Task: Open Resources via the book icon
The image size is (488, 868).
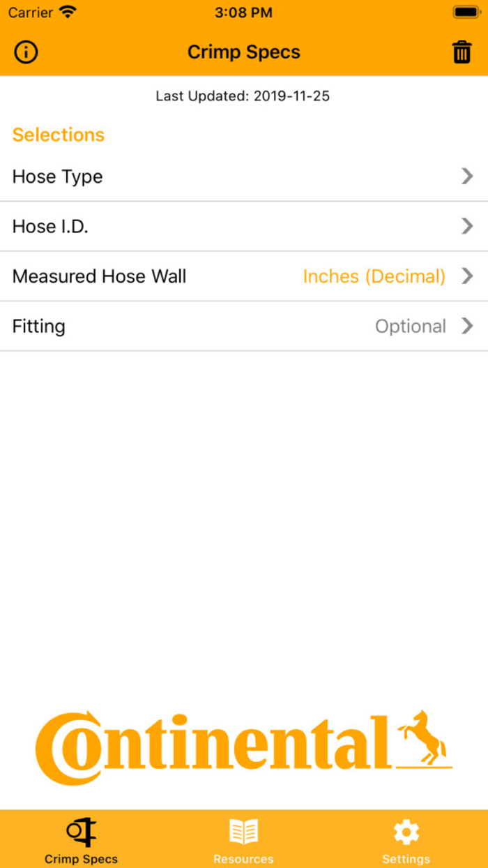Action: pyautogui.click(x=243, y=830)
